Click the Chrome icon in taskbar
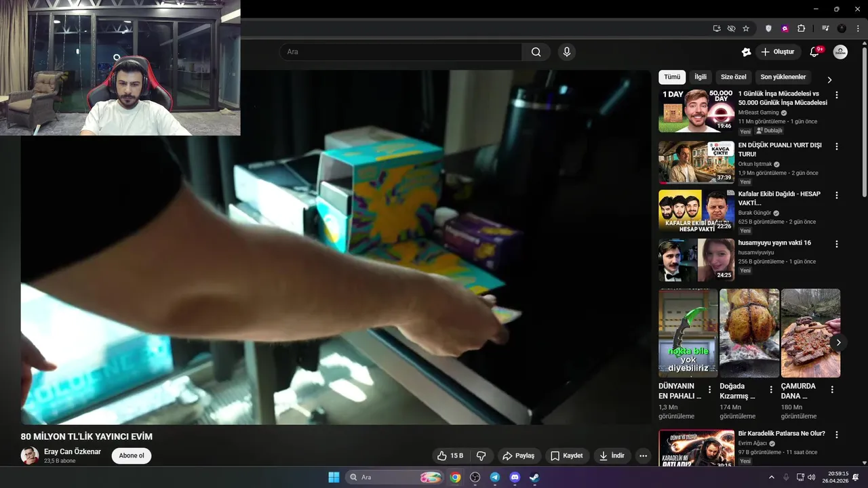The height and width of the screenshot is (488, 868). 455,477
